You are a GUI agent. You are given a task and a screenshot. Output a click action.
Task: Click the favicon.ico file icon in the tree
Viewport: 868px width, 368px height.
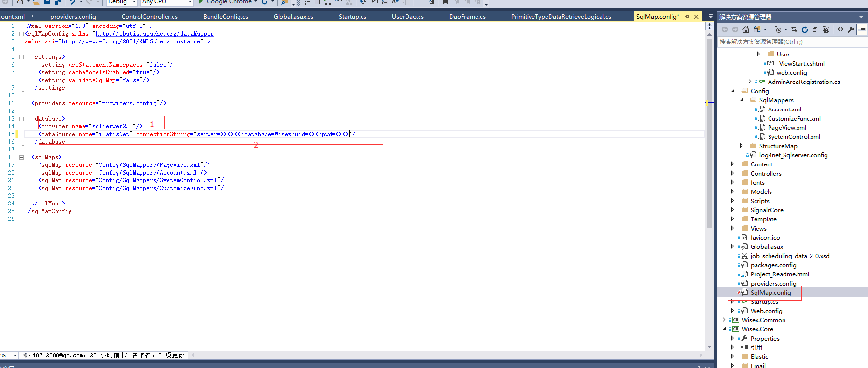tap(745, 238)
